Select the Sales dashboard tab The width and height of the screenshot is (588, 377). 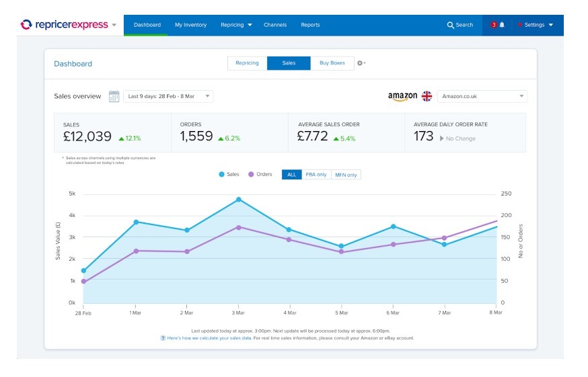click(289, 63)
